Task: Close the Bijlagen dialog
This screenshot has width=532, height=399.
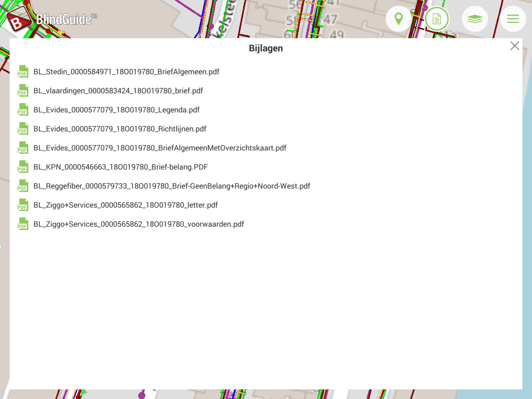Action: click(x=514, y=46)
